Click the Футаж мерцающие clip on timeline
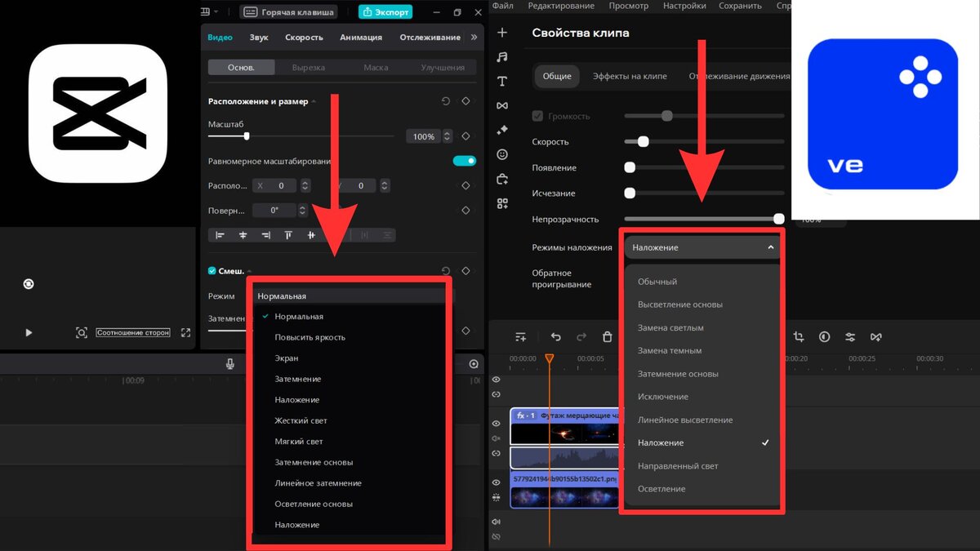 565,426
